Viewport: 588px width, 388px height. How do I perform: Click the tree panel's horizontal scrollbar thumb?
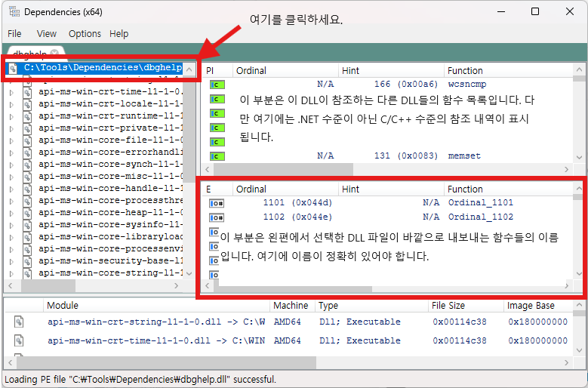48,285
